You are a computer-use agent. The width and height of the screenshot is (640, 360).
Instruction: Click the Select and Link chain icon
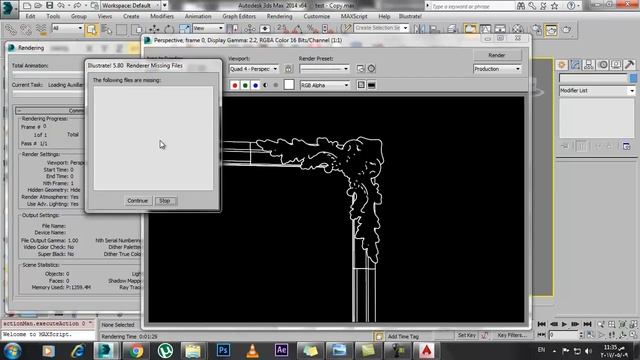click(11, 29)
